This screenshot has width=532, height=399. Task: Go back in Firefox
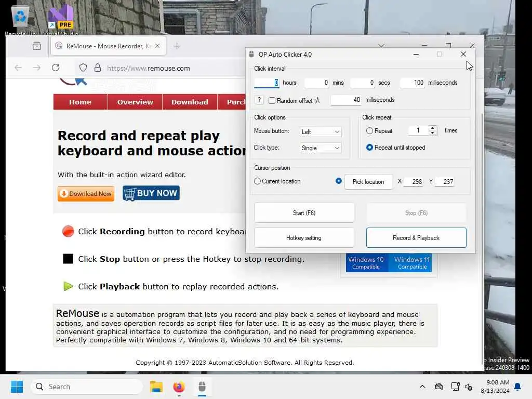(18, 68)
